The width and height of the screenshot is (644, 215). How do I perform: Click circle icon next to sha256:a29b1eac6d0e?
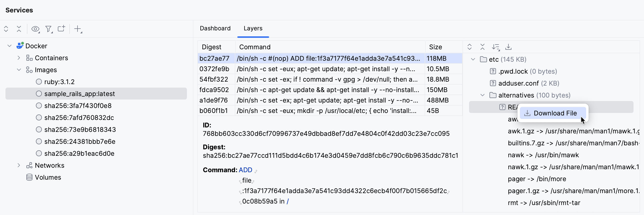pos(39,153)
